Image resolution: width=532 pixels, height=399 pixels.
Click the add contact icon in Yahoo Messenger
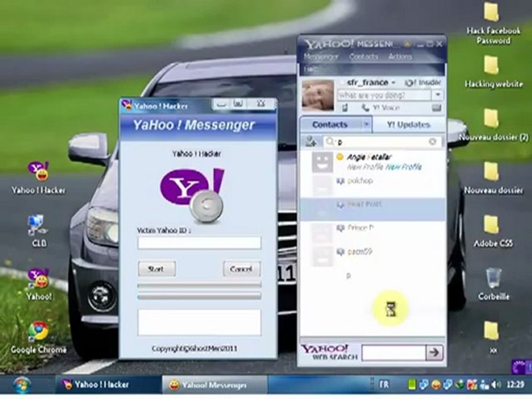click(x=311, y=141)
